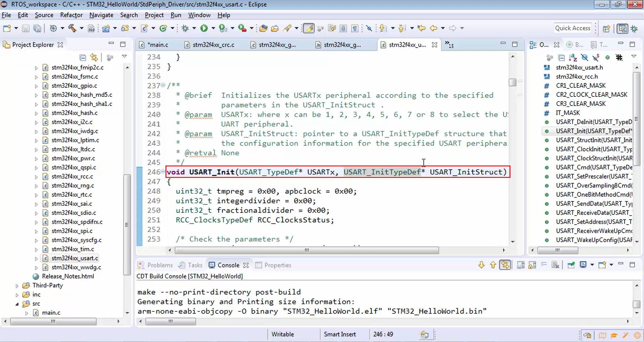
Task: Toggle Scroll Lock in the Console toolbar
Action: (x=532, y=265)
